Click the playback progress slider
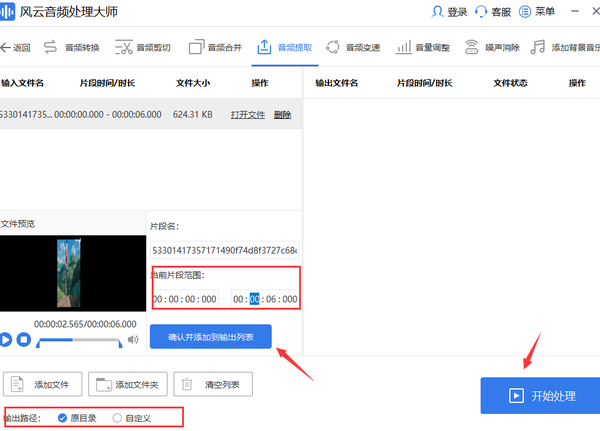 [80, 341]
